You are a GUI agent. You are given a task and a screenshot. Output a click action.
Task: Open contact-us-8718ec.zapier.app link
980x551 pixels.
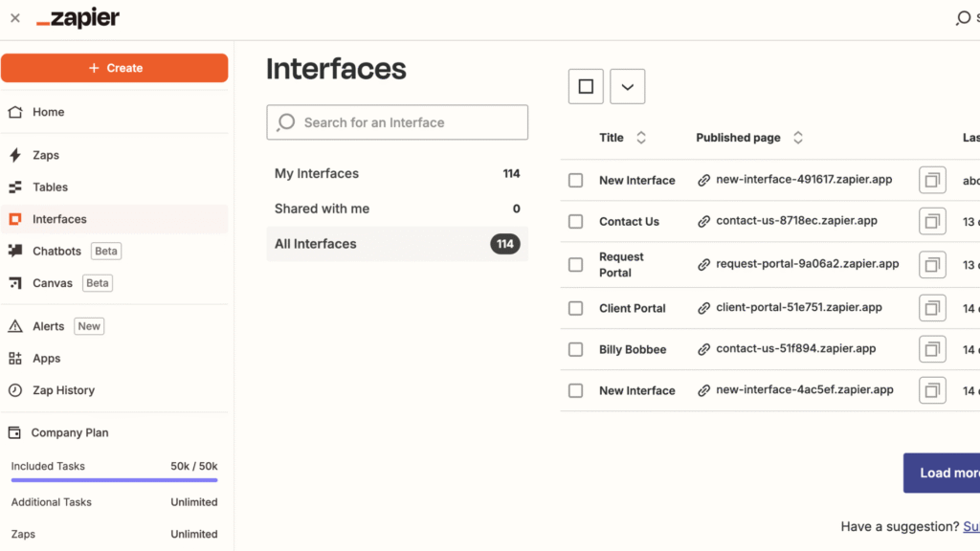tap(796, 221)
